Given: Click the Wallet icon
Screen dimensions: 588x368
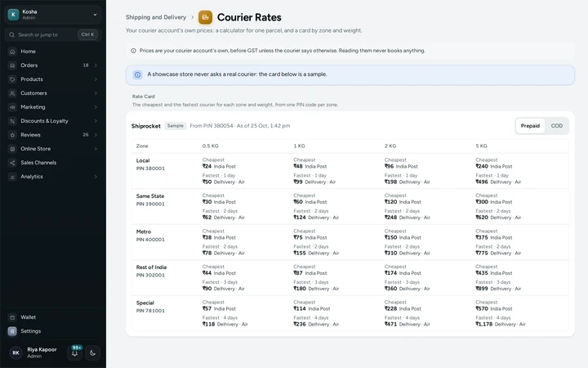Looking at the screenshot, I should [12, 317].
